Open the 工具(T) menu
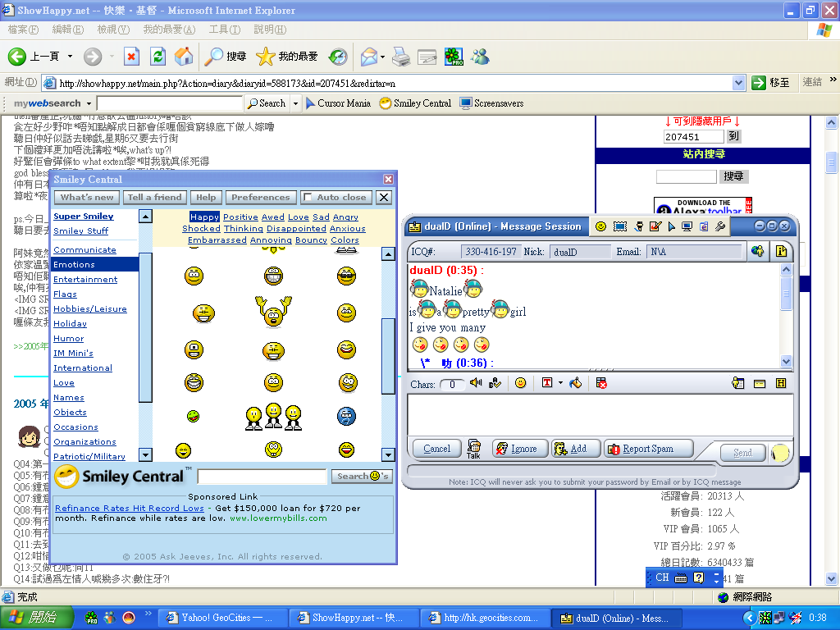Viewport: 840px width, 630px height. 225,30
